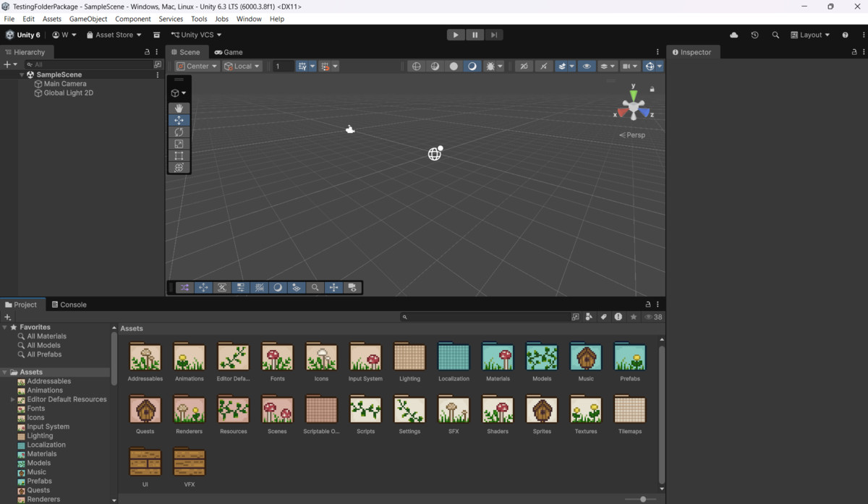Viewport: 868px width, 504px height.
Task: Select All Materials under Favorites
Action: point(46,336)
